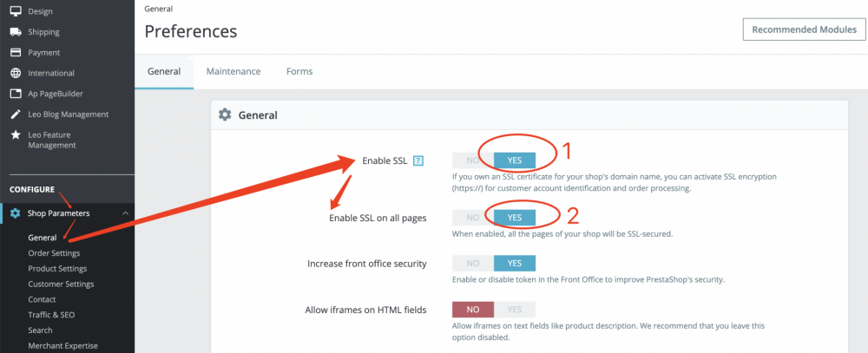Click the International globe icon
The image size is (868, 353).
pos(16,74)
